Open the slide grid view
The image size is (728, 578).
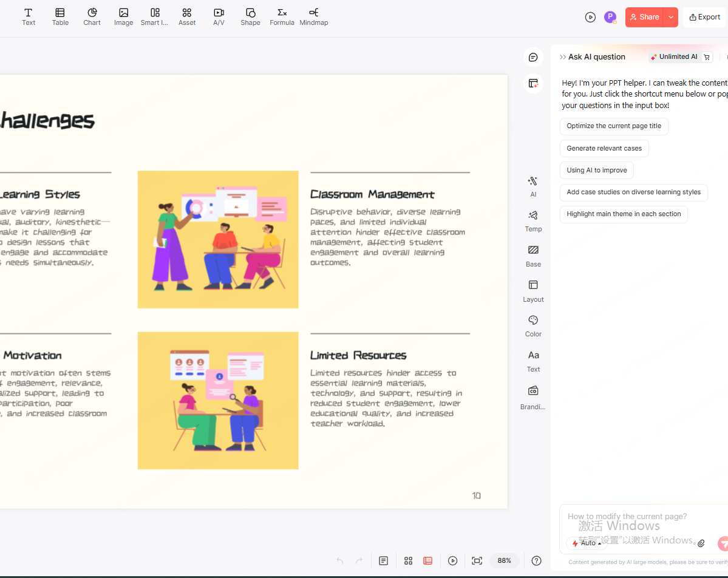coord(408,560)
